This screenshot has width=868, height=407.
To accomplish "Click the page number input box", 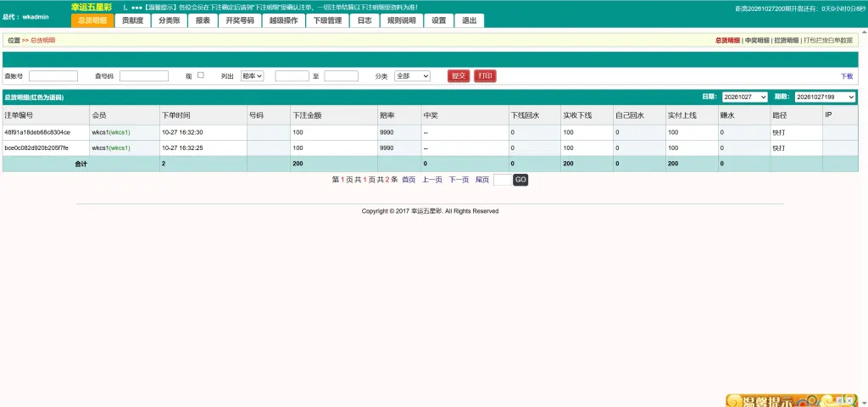I will point(502,180).
